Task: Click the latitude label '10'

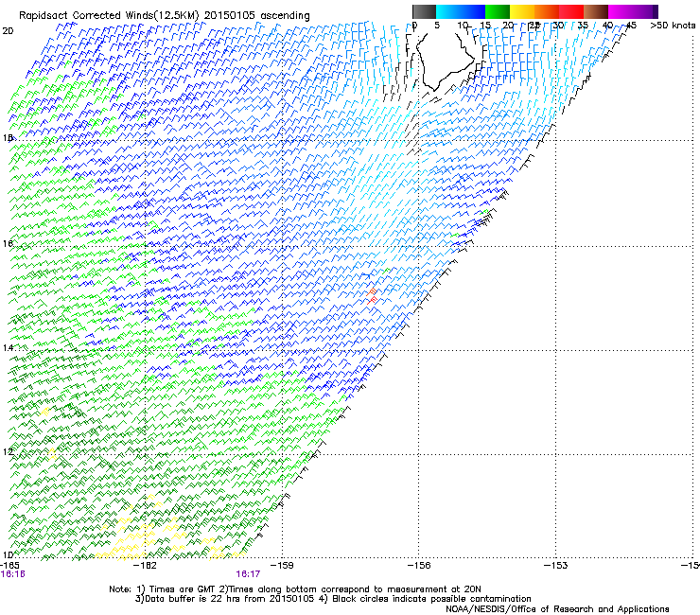Action: 8,554
